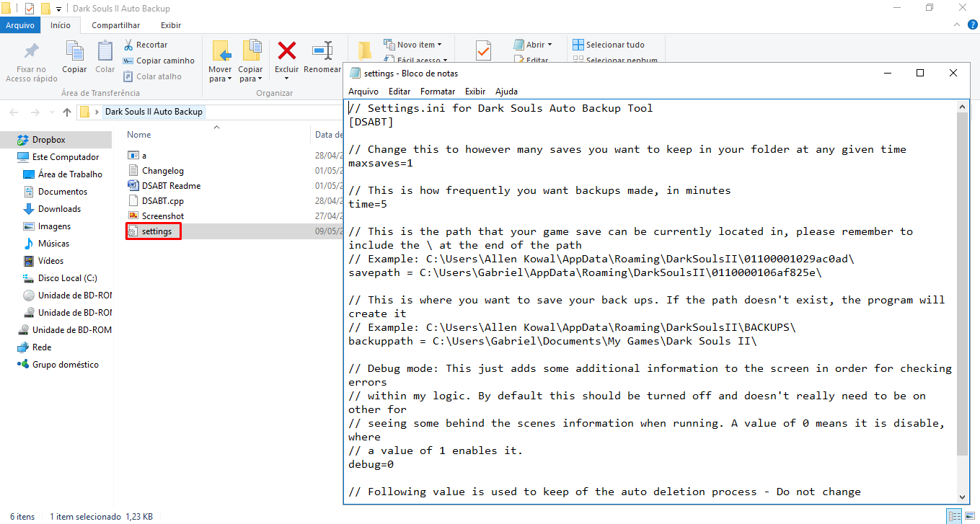Open the Abrir dropdown in the ribbon

tap(533, 45)
